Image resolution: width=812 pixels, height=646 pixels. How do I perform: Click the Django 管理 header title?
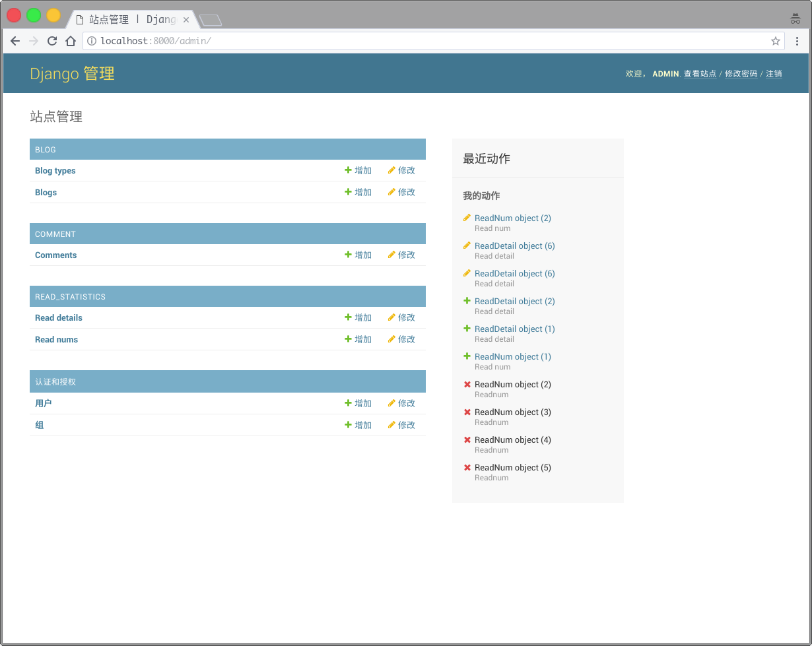pos(72,73)
